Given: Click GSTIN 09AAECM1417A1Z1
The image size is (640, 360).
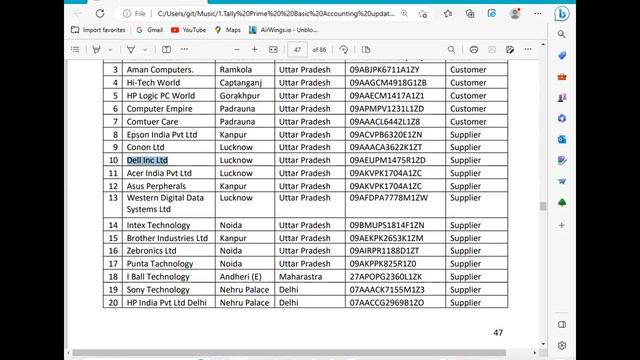Looking at the screenshot, I should (x=387, y=96).
